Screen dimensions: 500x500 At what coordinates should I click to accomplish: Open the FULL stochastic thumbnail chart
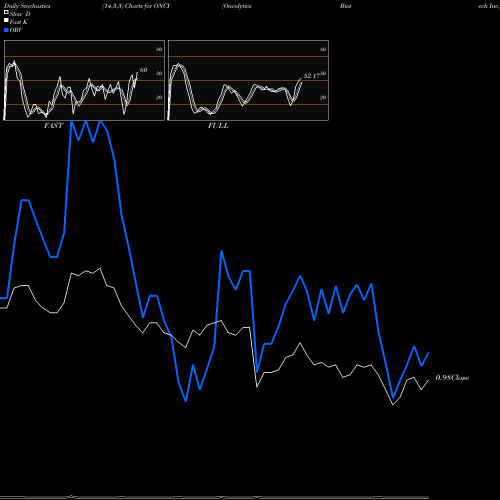pos(248,80)
